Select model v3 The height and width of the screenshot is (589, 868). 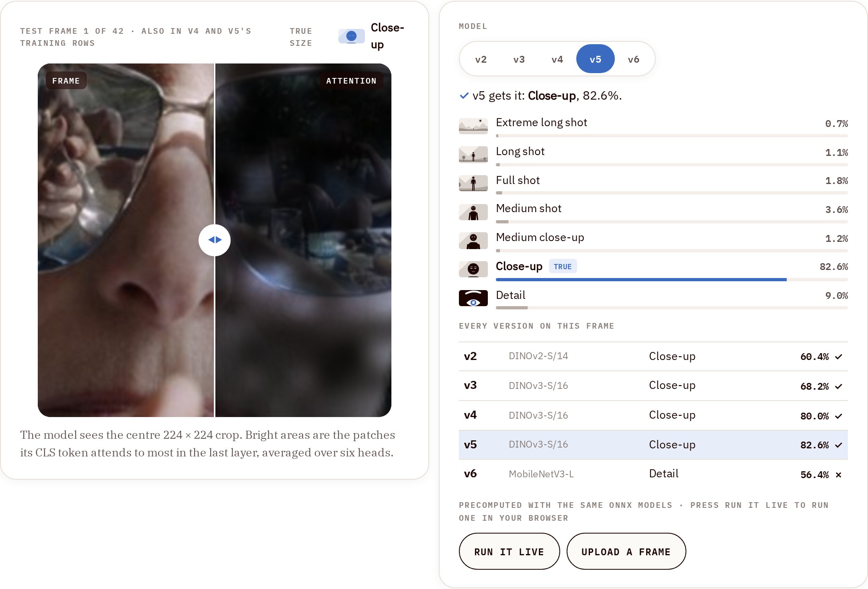[519, 59]
